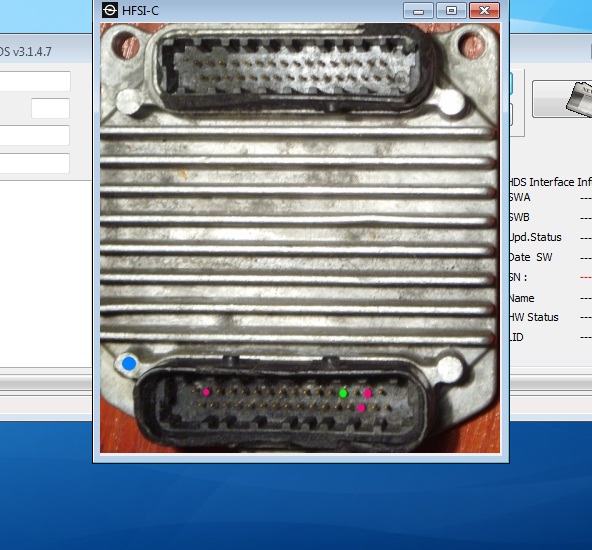The height and width of the screenshot is (550, 592).
Task: Close the HFSI-C window
Action: coord(484,11)
